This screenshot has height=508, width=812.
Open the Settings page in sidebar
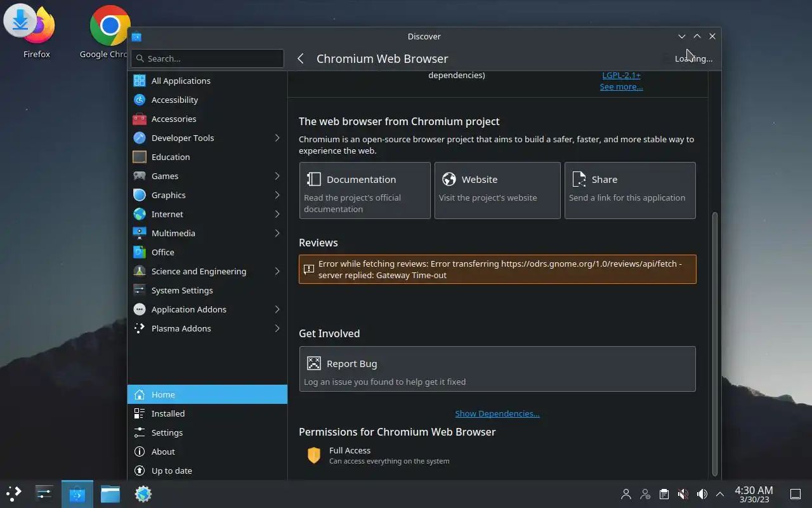[167, 432]
